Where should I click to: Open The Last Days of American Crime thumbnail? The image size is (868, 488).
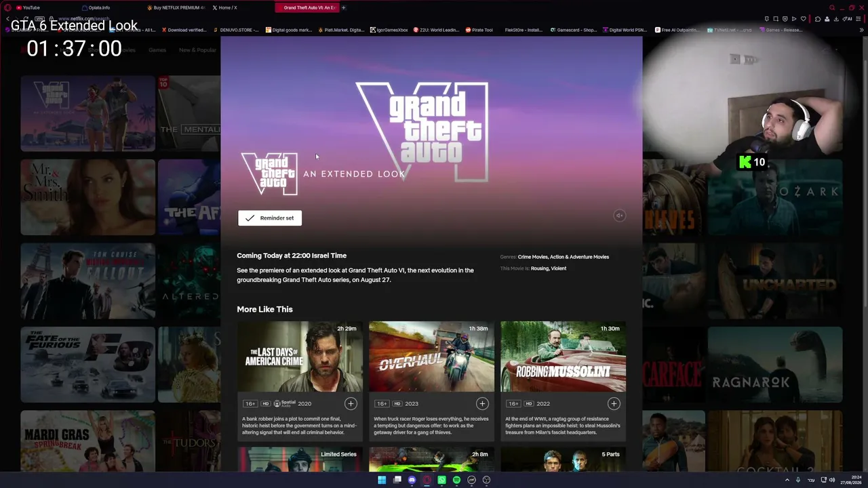[300, 357]
